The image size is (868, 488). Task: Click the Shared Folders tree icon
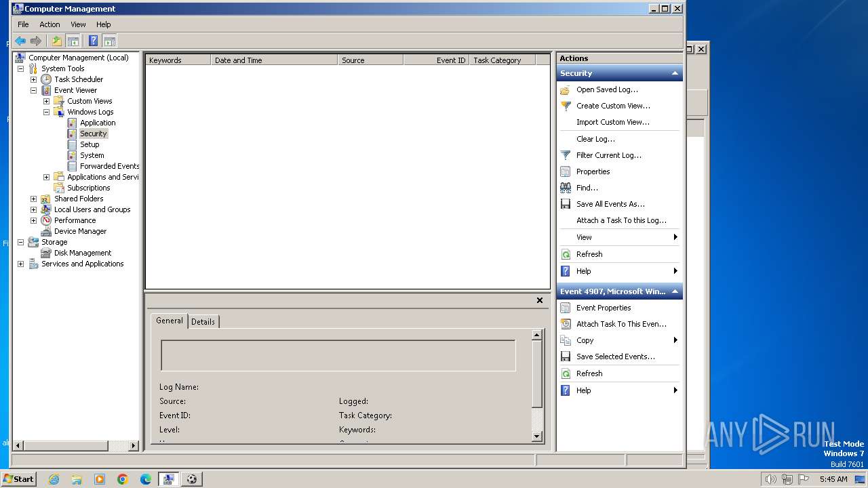[x=46, y=199]
